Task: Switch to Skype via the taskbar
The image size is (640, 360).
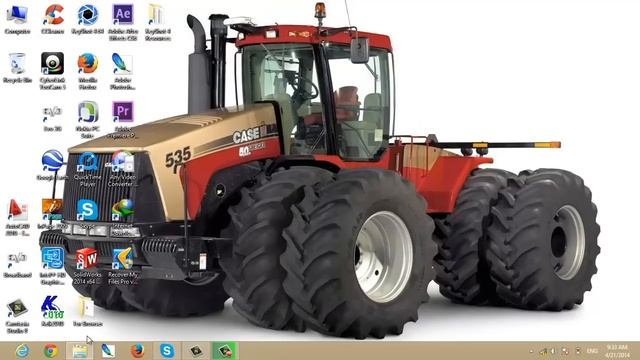Action: pyautogui.click(x=167, y=351)
